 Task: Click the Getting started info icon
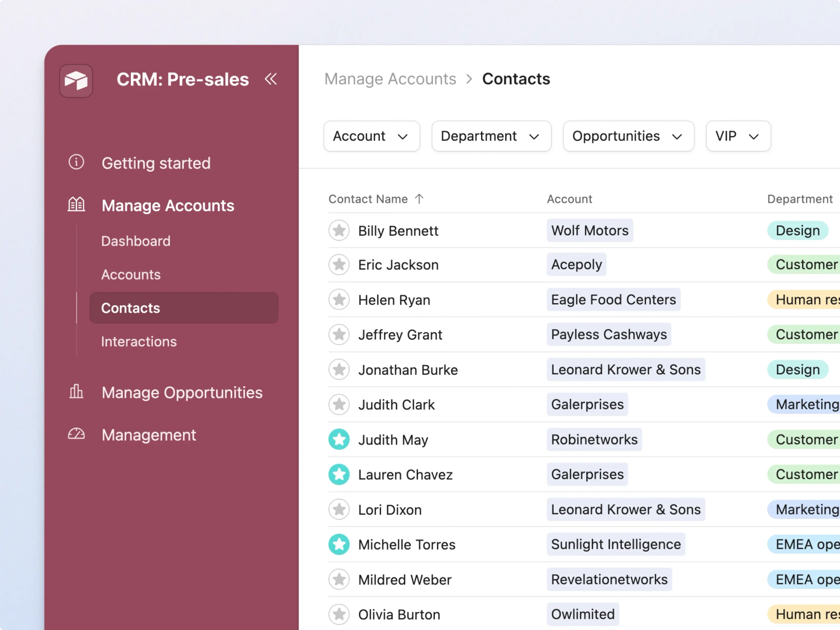[x=76, y=162]
